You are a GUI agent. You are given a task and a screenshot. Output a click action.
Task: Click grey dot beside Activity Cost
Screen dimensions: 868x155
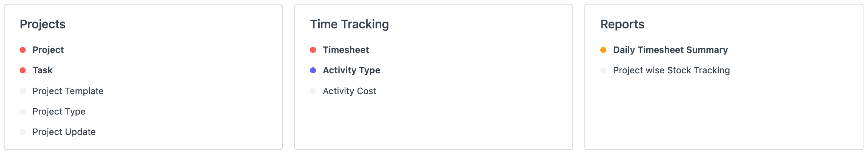coord(313,91)
